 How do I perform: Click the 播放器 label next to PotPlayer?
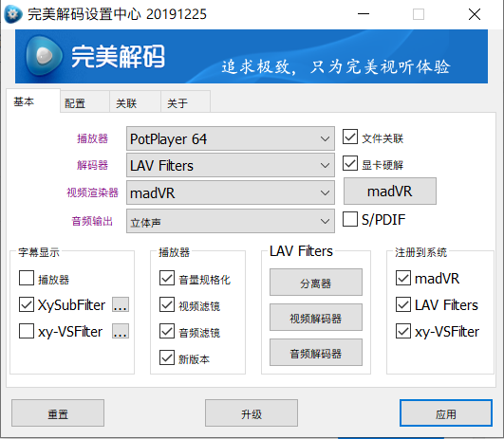(x=93, y=138)
